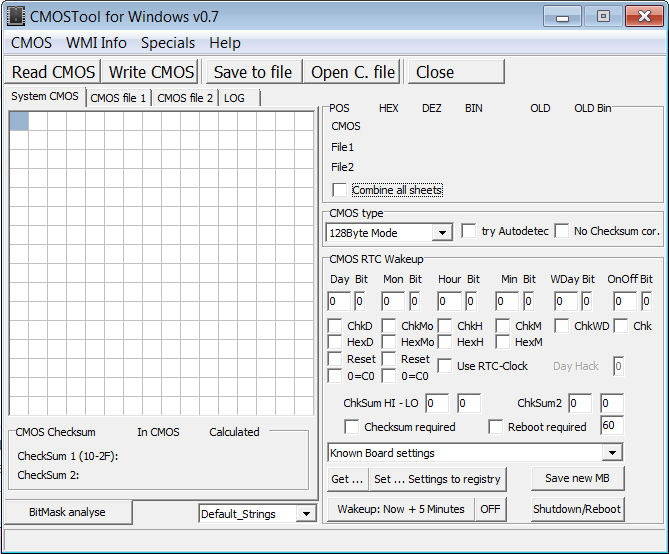
Task: Click the Day value input field
Action: (339, 301)
